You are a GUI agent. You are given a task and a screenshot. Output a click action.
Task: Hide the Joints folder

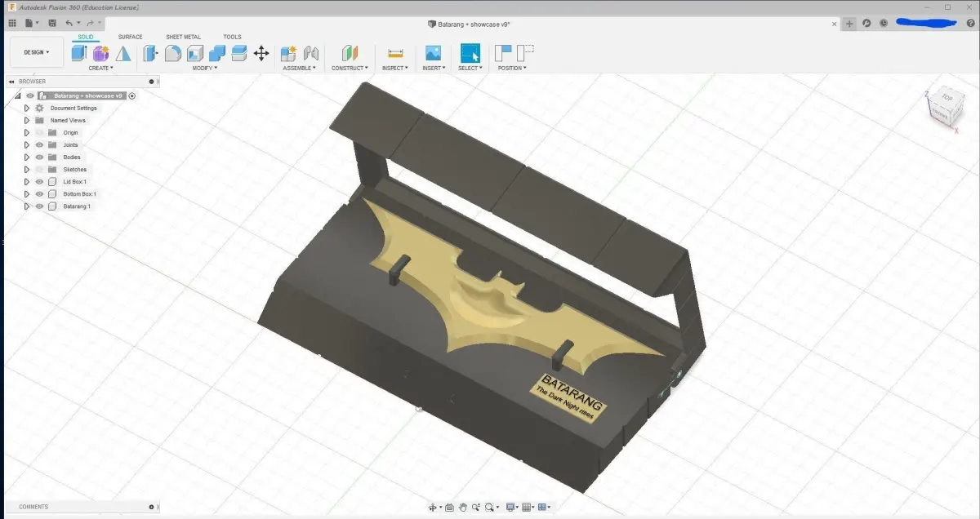click(39, 144)
